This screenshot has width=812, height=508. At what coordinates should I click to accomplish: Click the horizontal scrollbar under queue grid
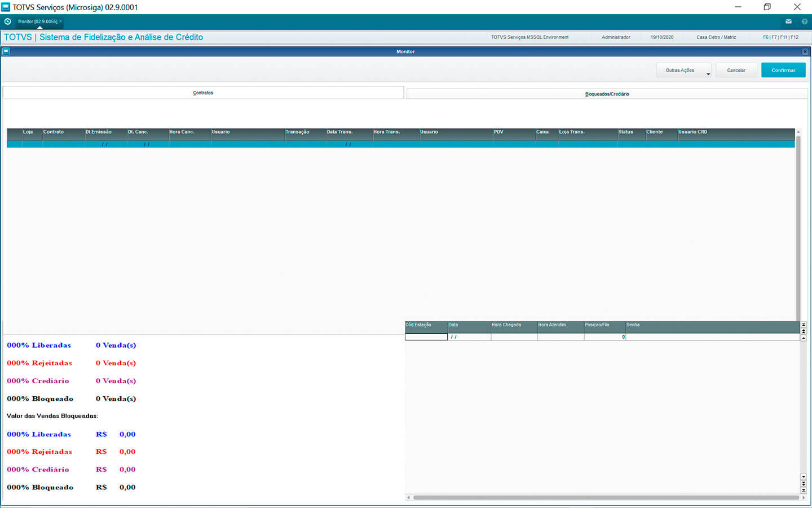[x=606, y=498]
